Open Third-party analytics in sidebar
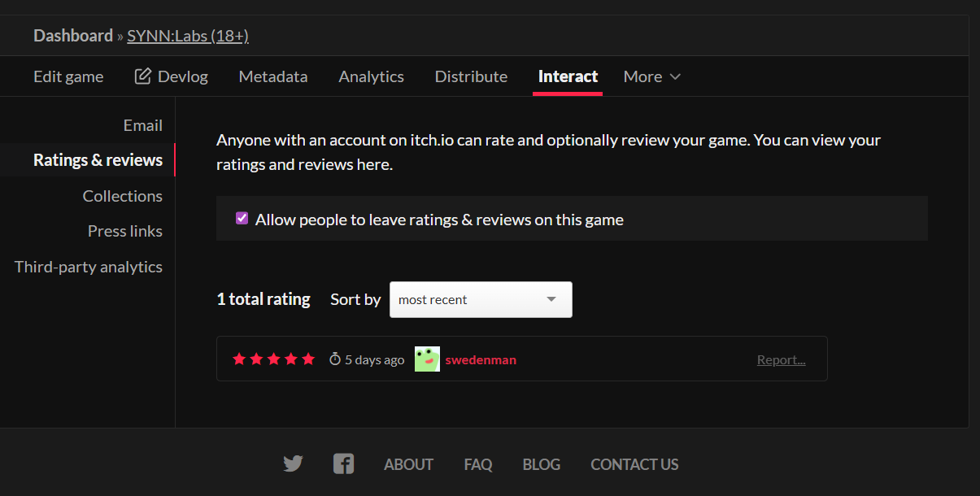This screenshot has height=496, width=980. point(89,267)
